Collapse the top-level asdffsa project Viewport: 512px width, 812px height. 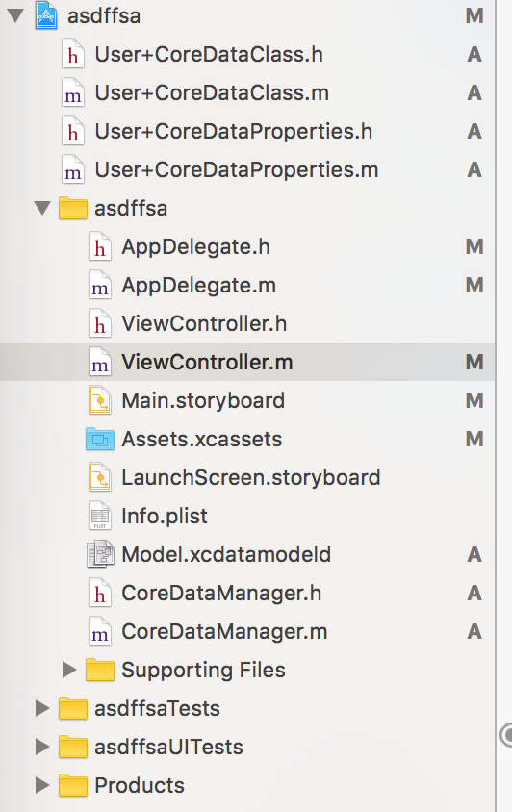tap(15, 15)
